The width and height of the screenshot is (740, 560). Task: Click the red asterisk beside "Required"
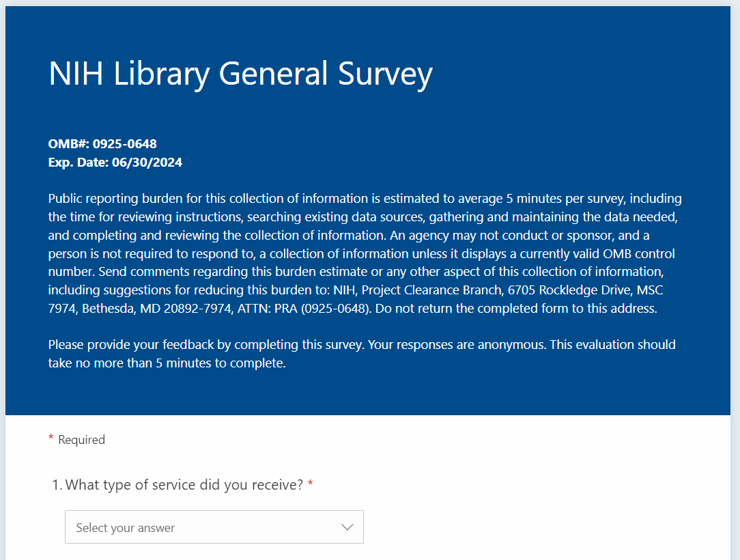(x=51, y=438)
